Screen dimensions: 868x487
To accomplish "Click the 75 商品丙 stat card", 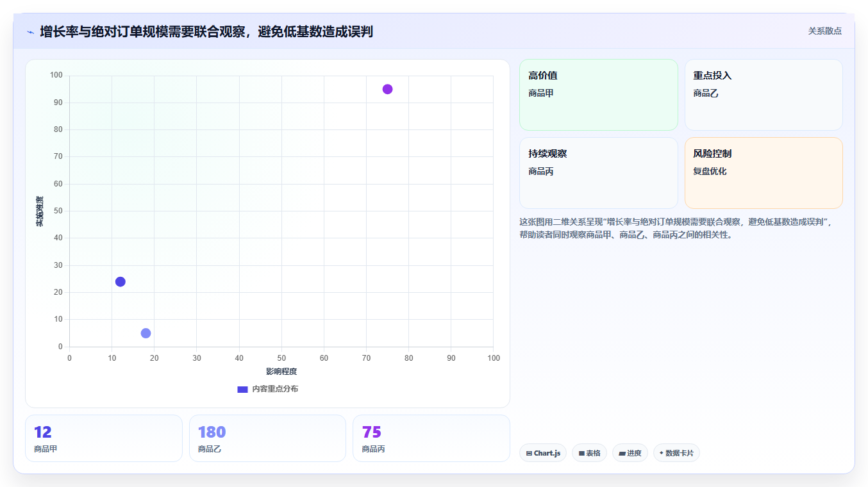I will [431, 438].
